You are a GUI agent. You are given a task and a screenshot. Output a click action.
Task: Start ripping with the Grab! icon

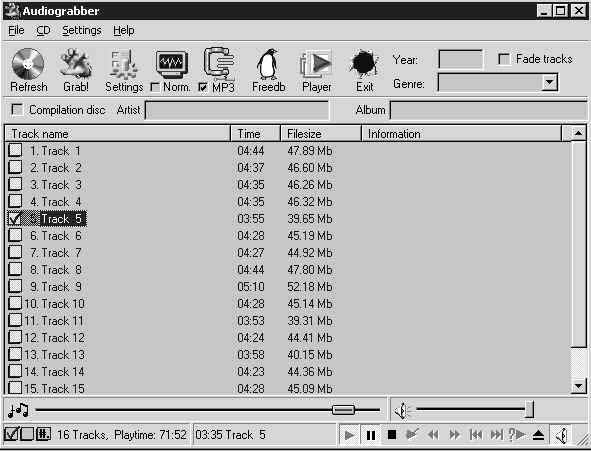(x=75, y=64)
